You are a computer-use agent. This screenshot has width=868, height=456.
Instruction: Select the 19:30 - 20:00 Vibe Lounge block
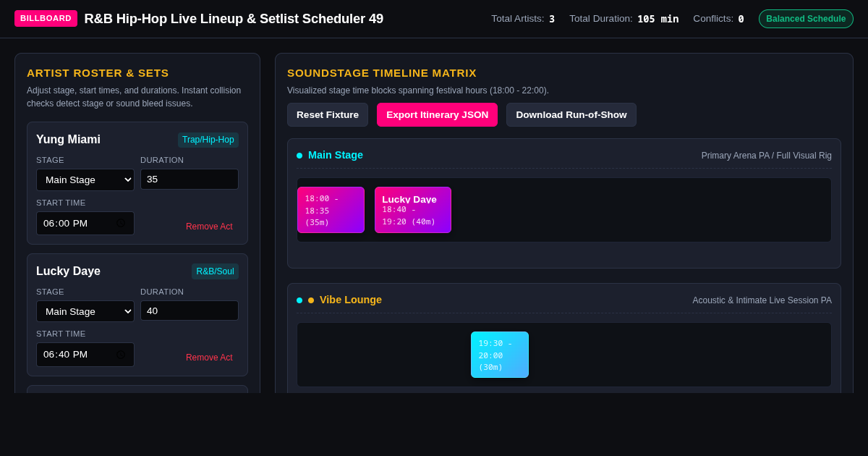[500, 355]
